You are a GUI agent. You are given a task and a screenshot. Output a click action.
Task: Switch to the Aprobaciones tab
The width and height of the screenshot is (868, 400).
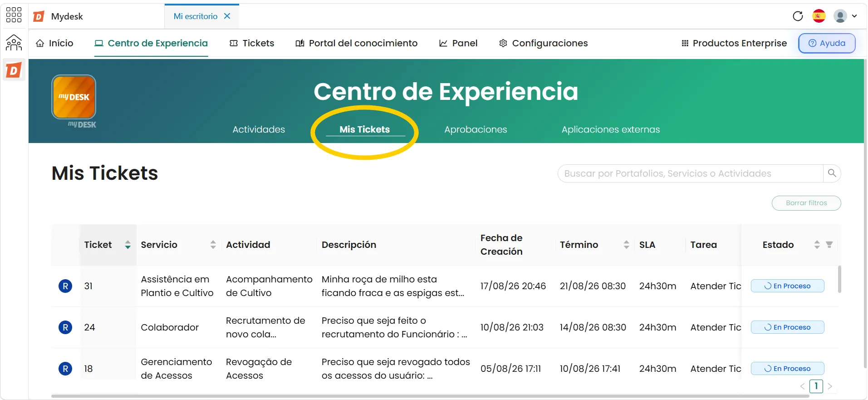click(476, 129)
